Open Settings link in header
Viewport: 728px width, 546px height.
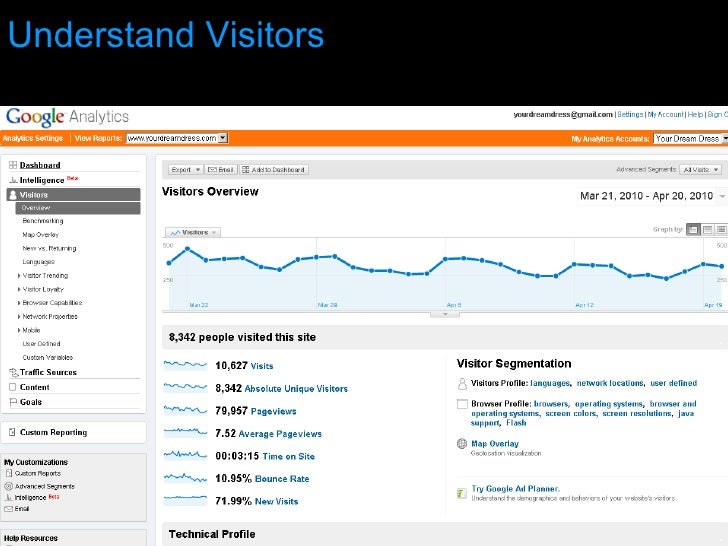[x=630, y=114]
